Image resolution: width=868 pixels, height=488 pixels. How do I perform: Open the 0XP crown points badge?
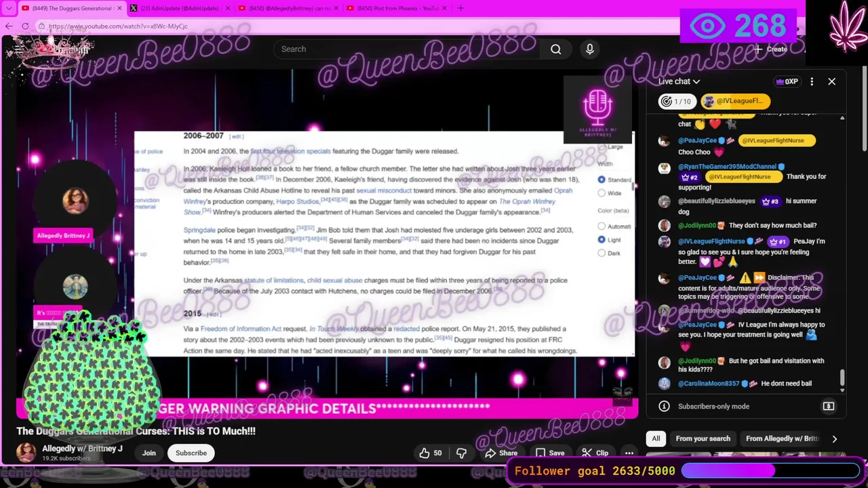787,81
